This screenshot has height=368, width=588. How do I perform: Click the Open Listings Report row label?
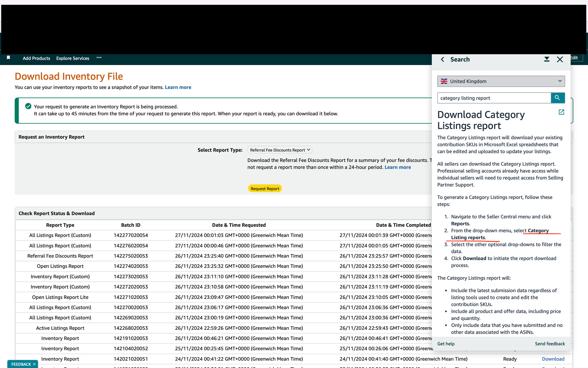pyautogui.click(x=60, y=266)
